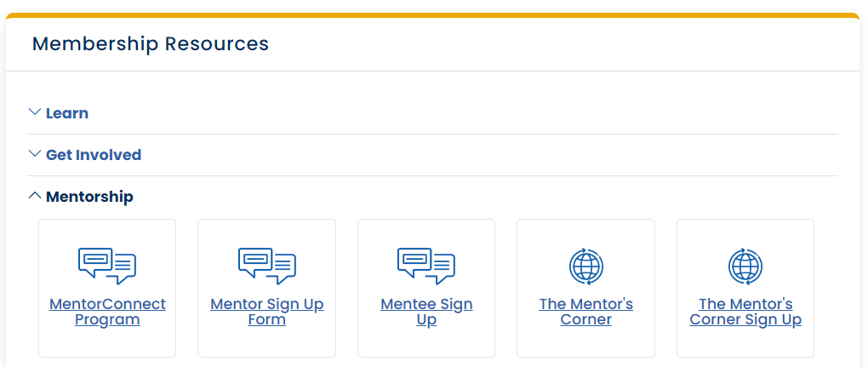Viewport: 868px width, 367px height.
Task: Collapse the Mentorship section chevron
Action: pos(34,195)
